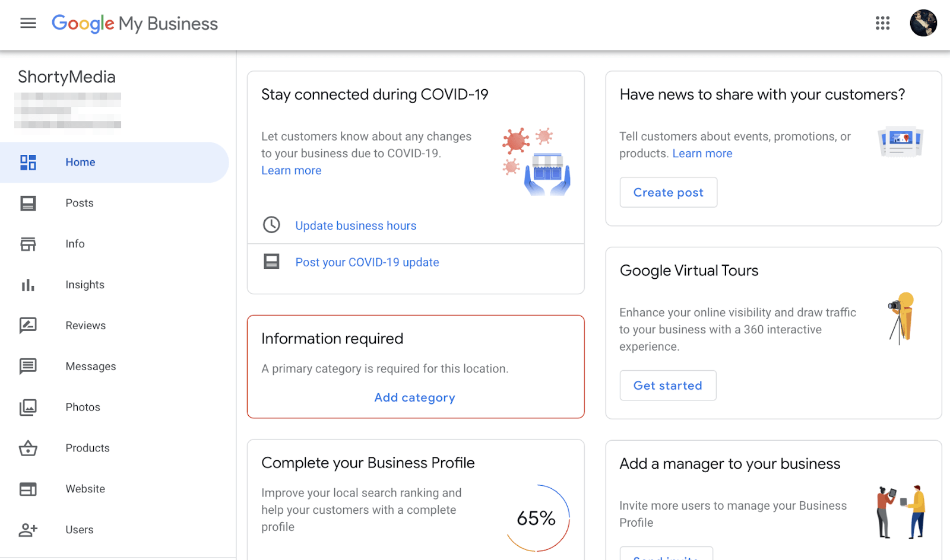Click the Create post button

click(x=668, y=192)
